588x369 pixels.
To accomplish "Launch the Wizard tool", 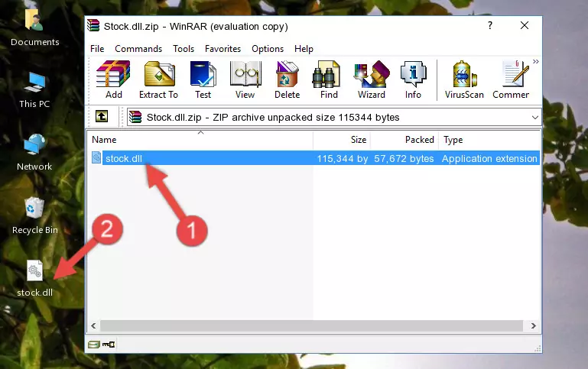I will tap(372, 79).
